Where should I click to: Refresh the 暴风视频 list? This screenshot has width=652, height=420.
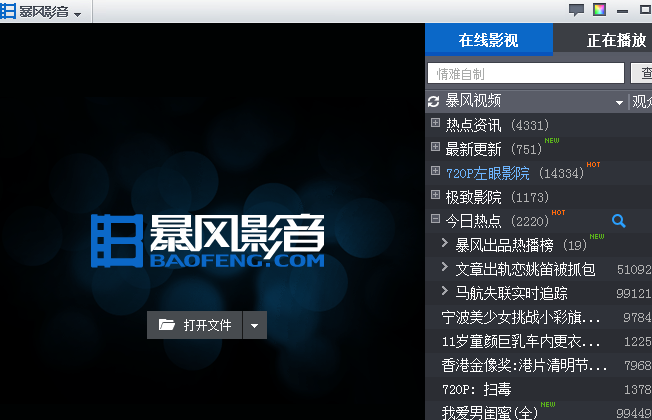click(434, 101)
